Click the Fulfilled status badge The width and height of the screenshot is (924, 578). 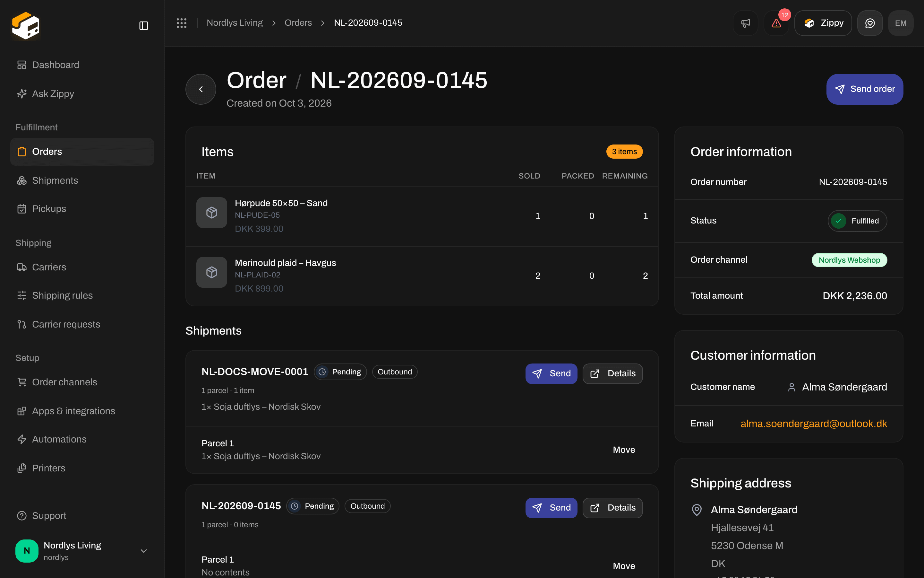pos(857,221)
